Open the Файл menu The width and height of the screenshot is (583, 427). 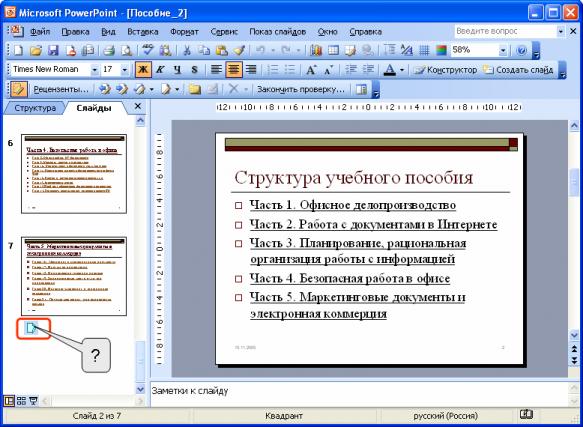tap(40, 32)
